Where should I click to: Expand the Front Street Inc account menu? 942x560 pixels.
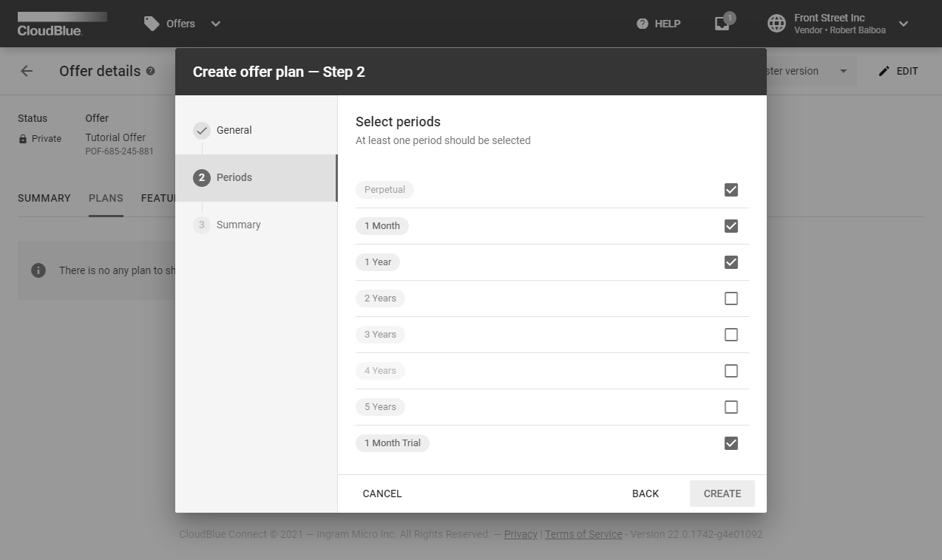pos(904,24)
